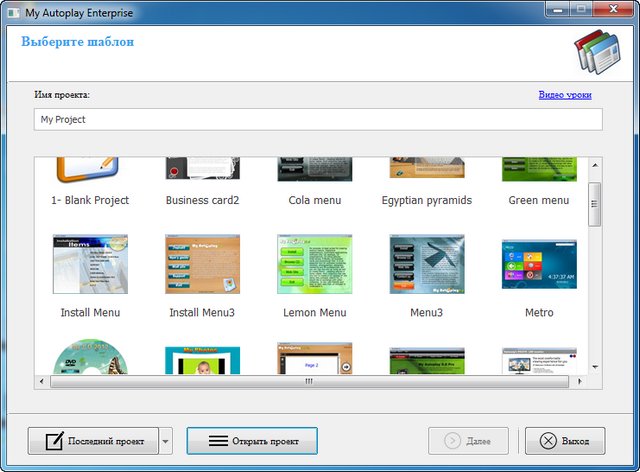Select the Menu3 template thumbnail

427,265
